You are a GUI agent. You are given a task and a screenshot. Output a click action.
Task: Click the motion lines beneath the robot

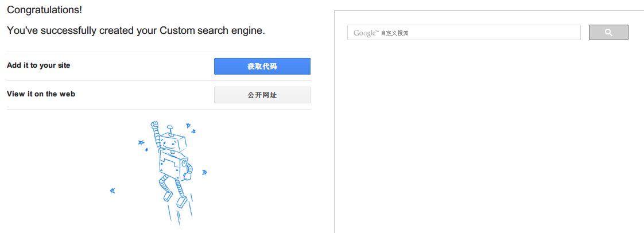tap(181, 217)
